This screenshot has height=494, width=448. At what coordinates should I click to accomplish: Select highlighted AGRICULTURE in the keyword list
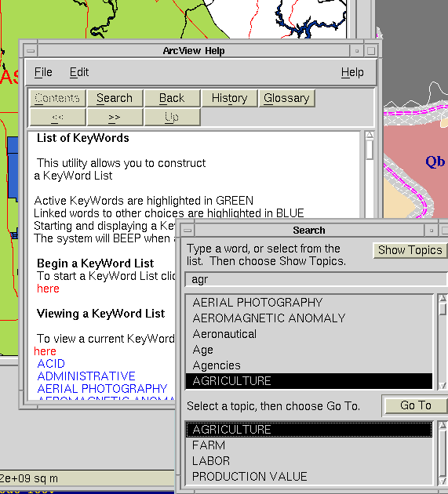coord(309,381)
